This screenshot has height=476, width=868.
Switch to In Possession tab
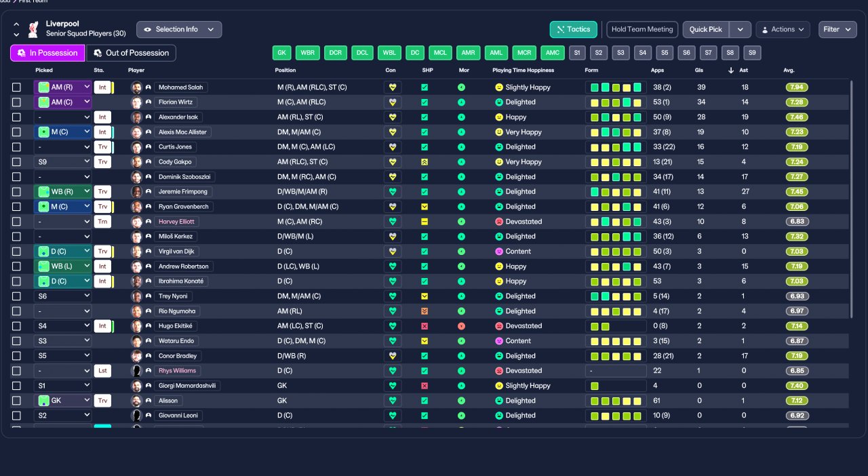(x=47, y=53)
